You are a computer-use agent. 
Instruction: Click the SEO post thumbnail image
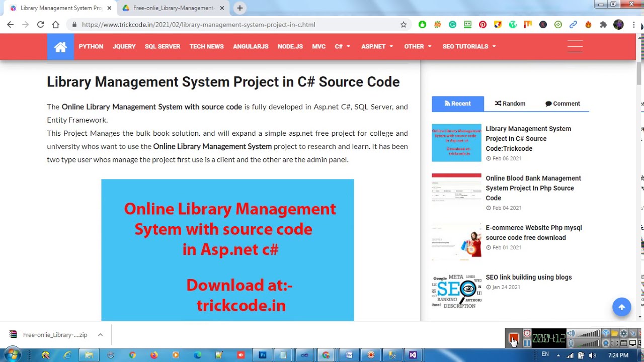456,291
